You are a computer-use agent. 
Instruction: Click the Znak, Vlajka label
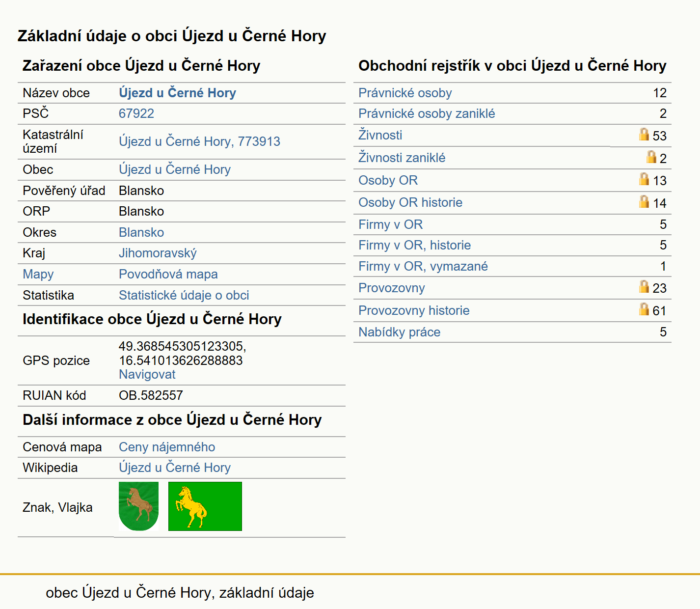(x=57, y=507)
